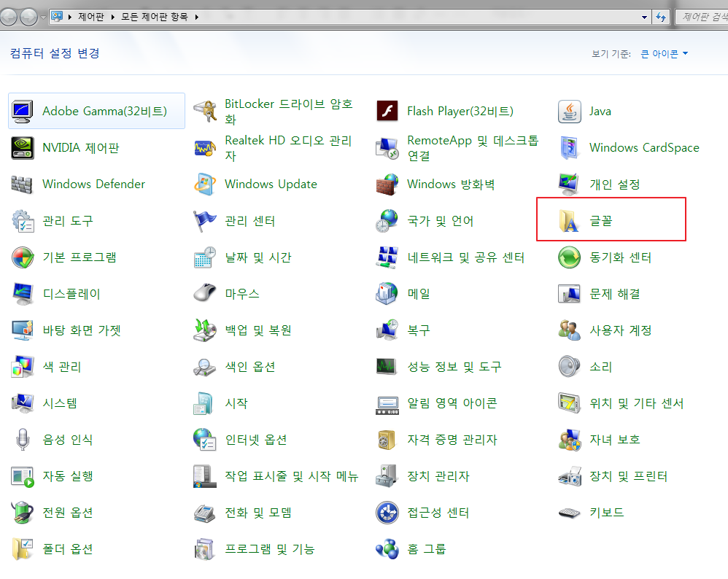
Task: Open the 폴더 옵션 link
Action: point(68,549)
